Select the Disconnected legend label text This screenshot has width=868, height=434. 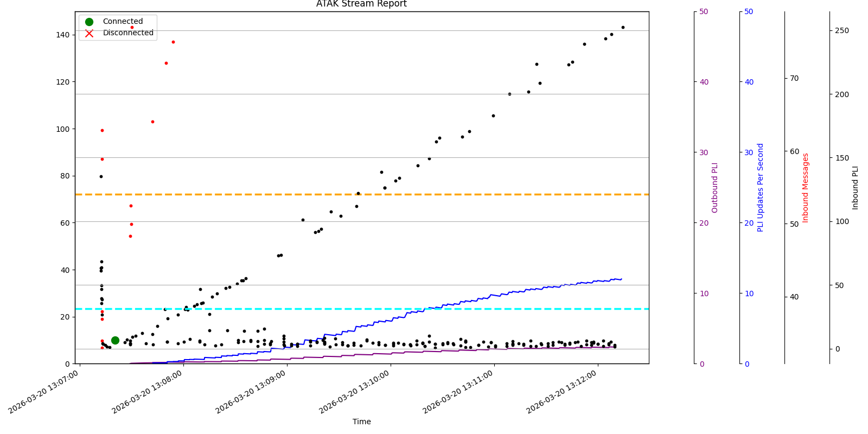coord(128,33)
